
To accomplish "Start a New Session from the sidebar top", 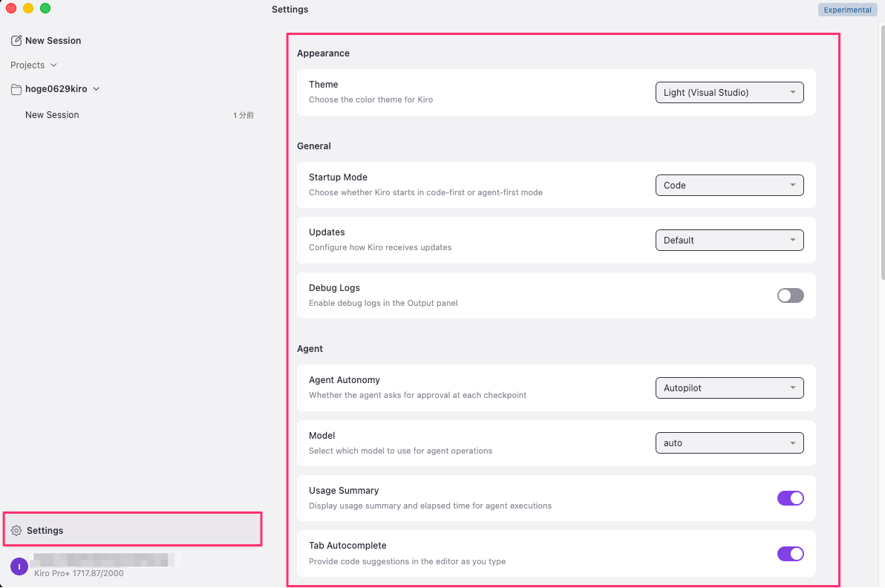I will (46, 41).
